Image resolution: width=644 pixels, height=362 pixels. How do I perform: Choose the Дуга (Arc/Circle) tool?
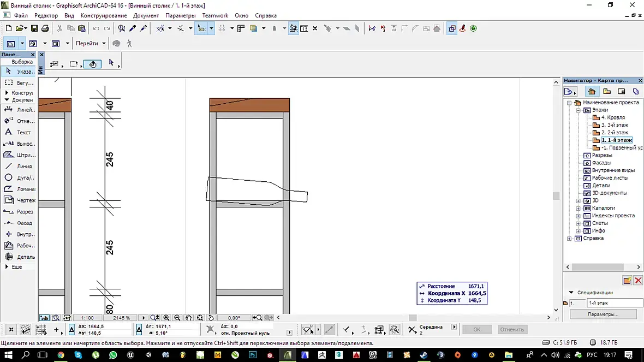pyautogui.click(x=19, y=177)
